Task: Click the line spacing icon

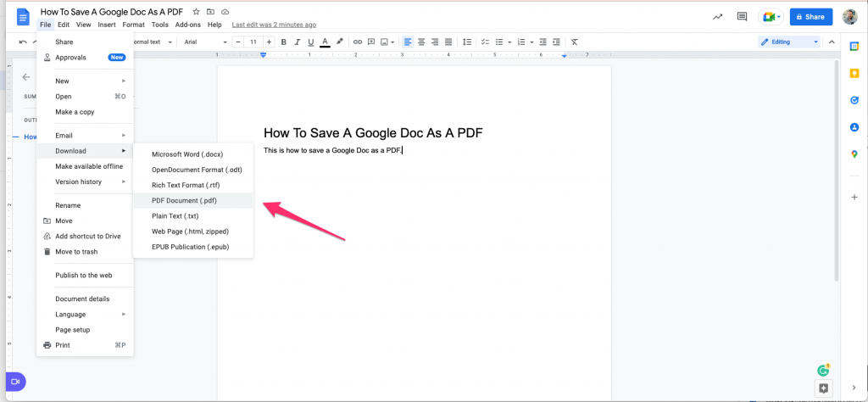Action: pos(467,42)
